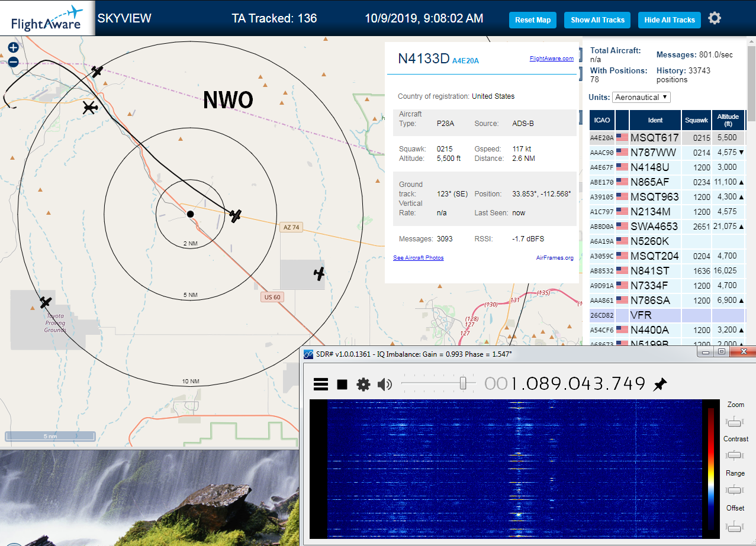This screenshot has width=756, height=546.
Task: Sort table by Ident column header
Action: (655, 120)
